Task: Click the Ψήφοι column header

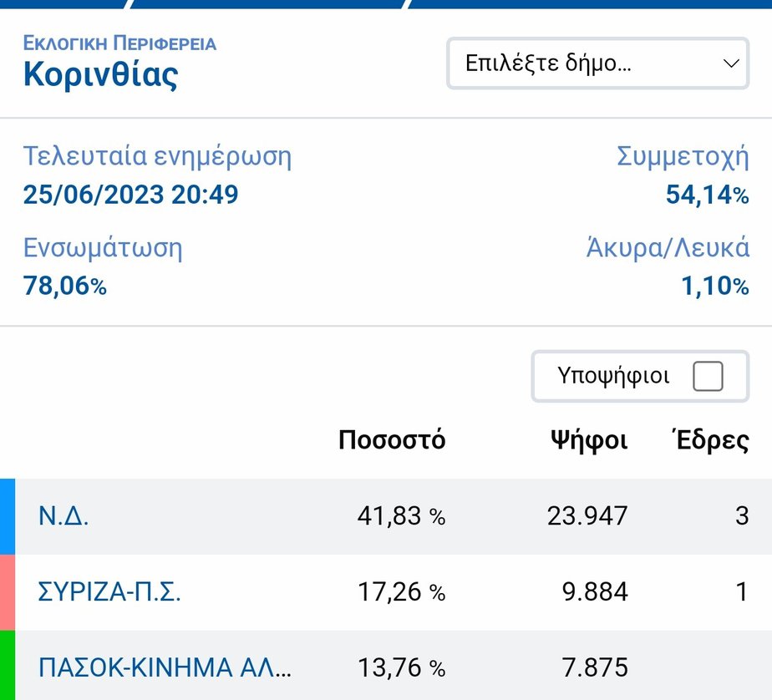Action: pos(588,440)
